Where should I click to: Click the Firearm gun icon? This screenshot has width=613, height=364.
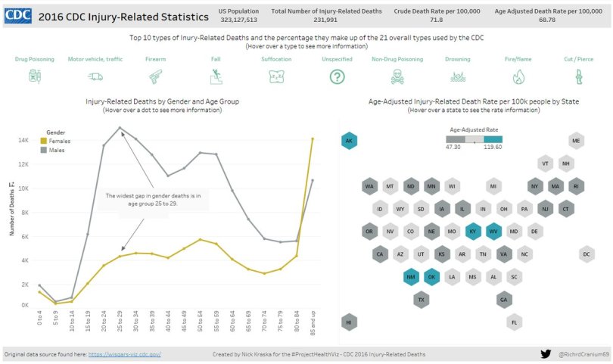(x=155, y=76)
